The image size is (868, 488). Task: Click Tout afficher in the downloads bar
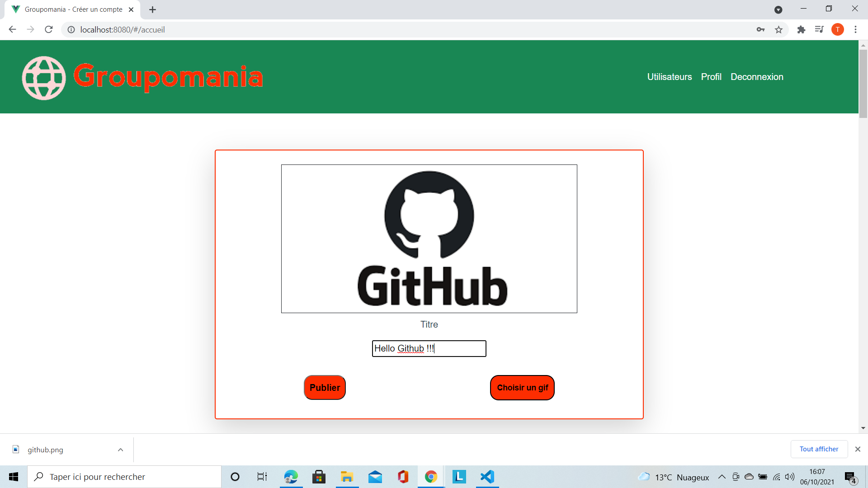tap(818, 449)
